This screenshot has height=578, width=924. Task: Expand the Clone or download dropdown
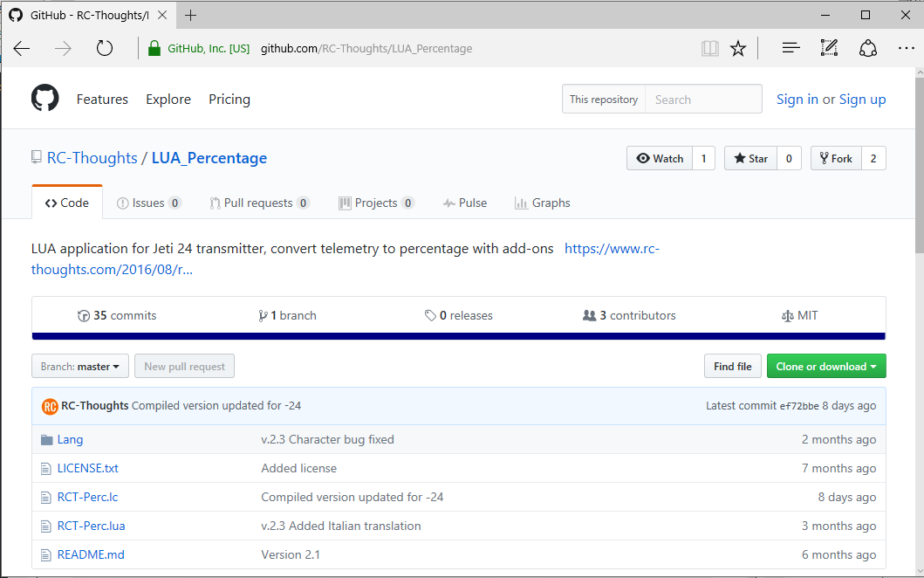pyautogui.click(x=826, y=366)
